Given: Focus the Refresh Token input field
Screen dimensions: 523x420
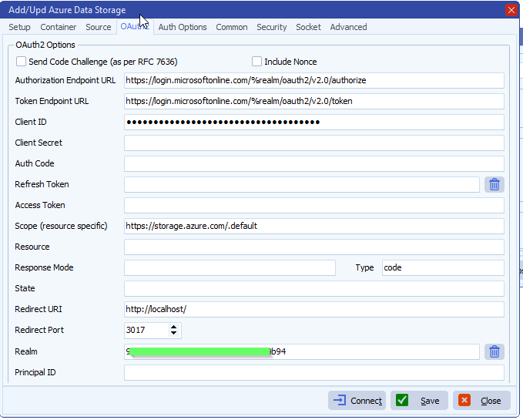Looking at the screenshot, I should click(x=301, y=184).
